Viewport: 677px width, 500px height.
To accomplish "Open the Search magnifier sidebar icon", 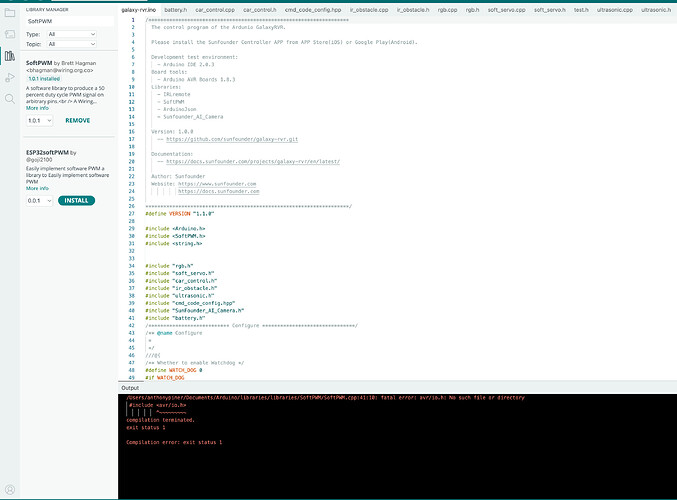I will (x=9, y=99).
